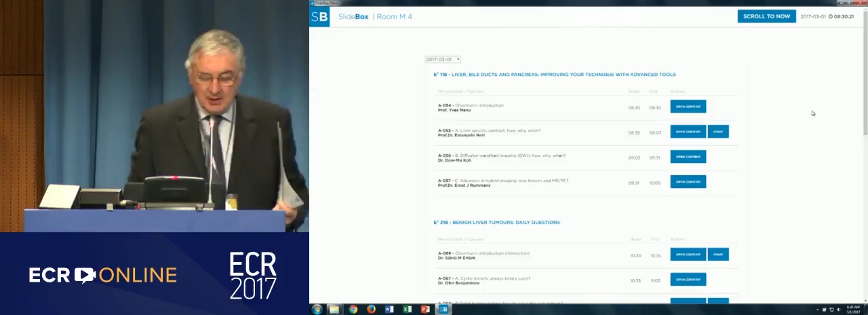
Task: Click the E³ 118 Liver, Bile Ducts session title
Action: [x=555, y=75]
